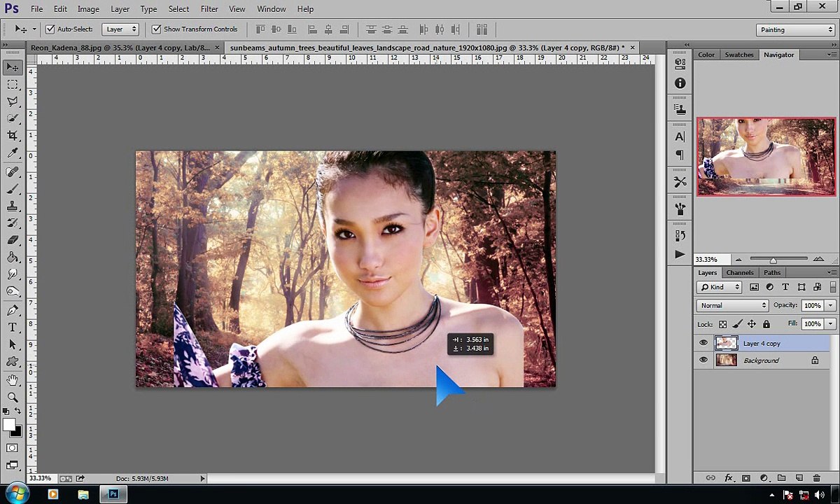Select the Healing Brush tool
The image size is (840, 504).
tap(13, 171)
